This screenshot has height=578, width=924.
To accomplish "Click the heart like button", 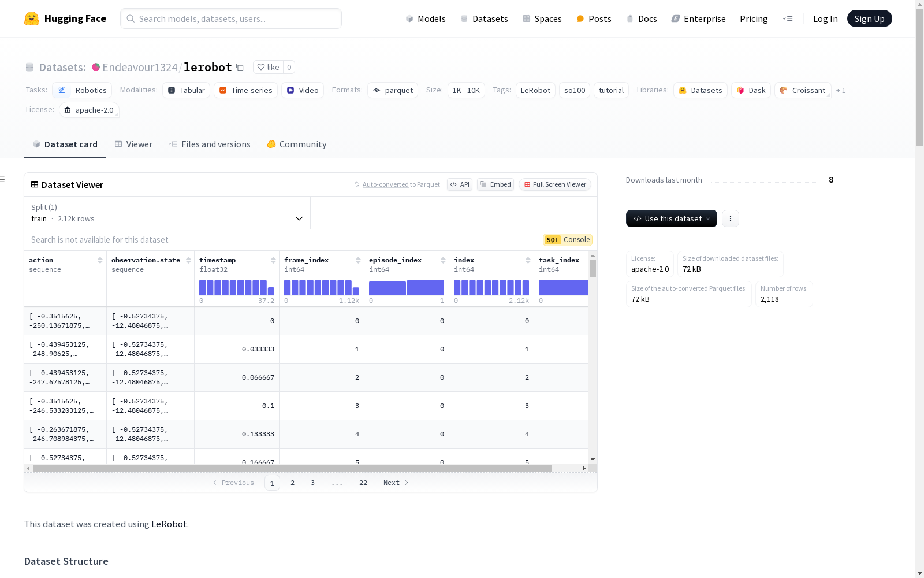I will pyautogui.click(x=268, y=67).
